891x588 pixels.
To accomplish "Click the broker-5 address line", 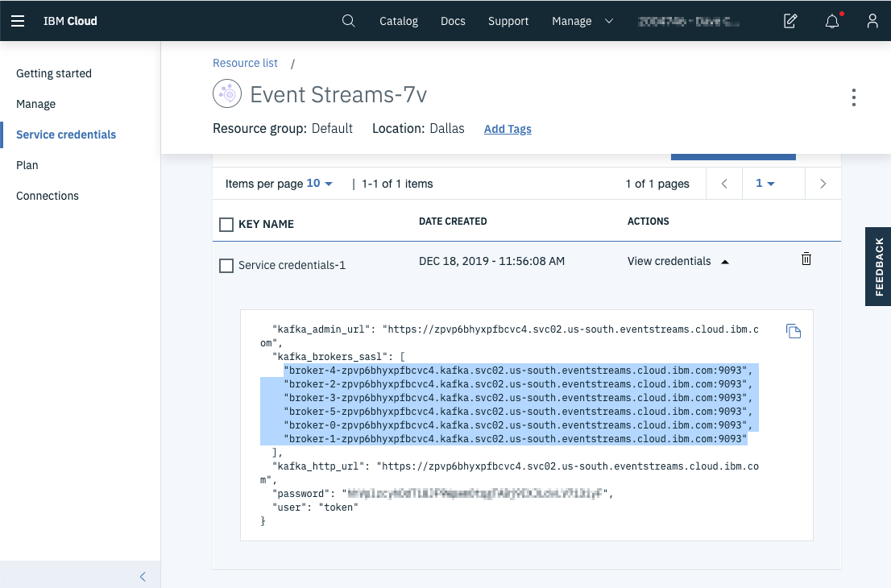I will [518, 412].
